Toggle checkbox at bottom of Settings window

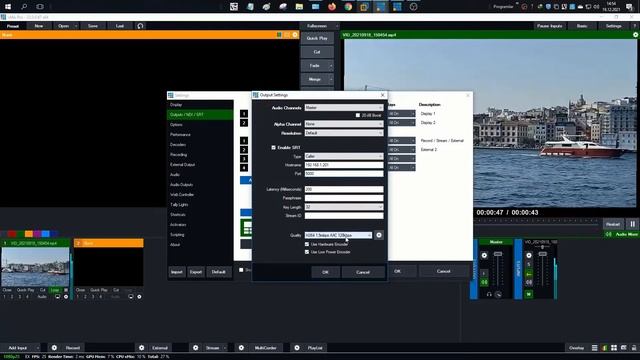pos(241,270)
